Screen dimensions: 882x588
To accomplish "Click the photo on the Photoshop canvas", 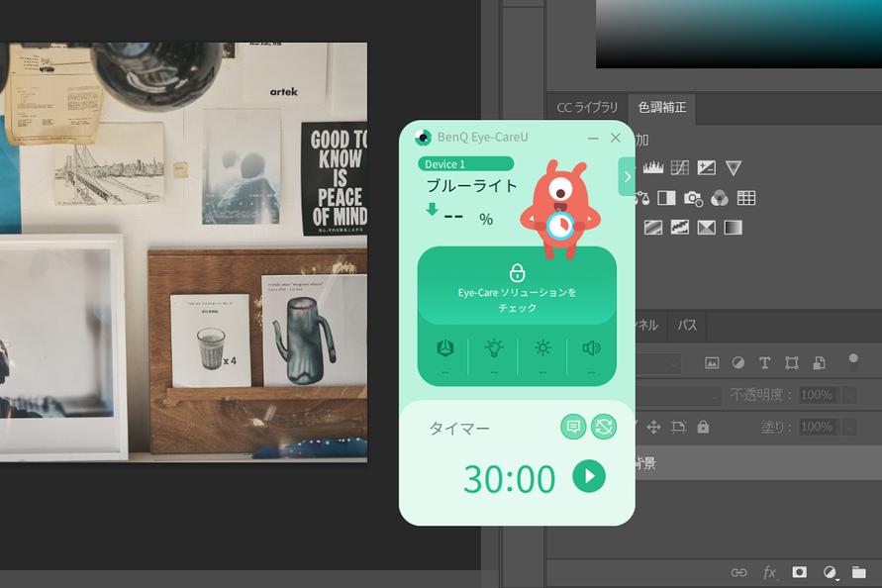I will (x=183, y=252).
